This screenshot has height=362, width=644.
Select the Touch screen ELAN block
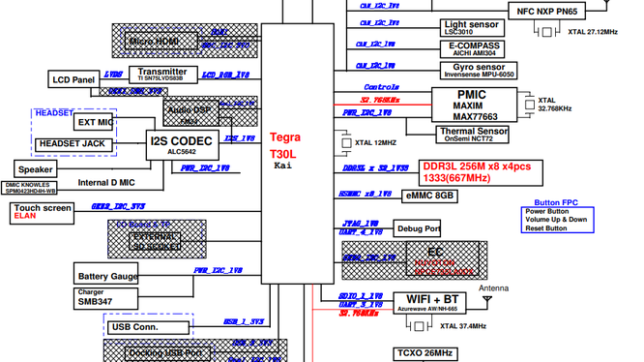42,213
